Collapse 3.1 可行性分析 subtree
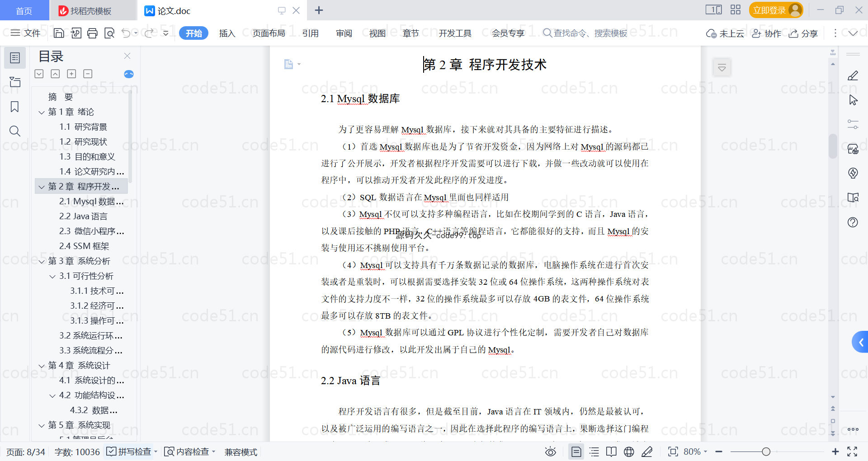Viewport: 868px width, 461px height. pyautogui.click(x=52, y=276)
